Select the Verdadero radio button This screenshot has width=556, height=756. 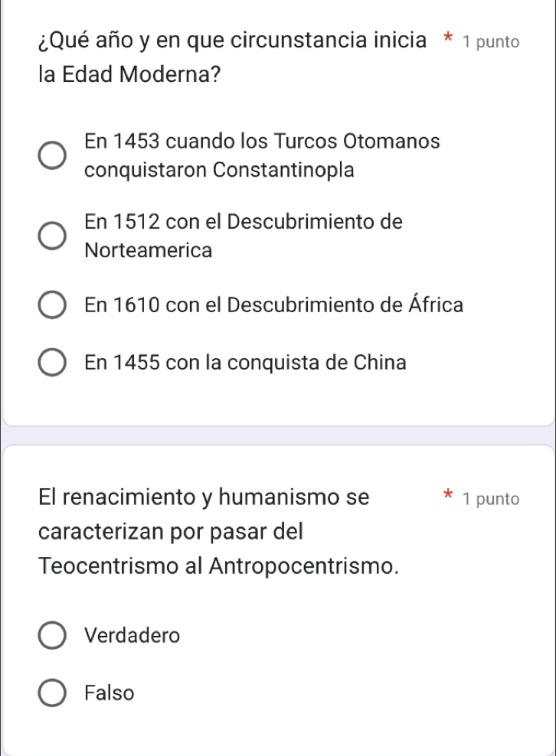52,635
